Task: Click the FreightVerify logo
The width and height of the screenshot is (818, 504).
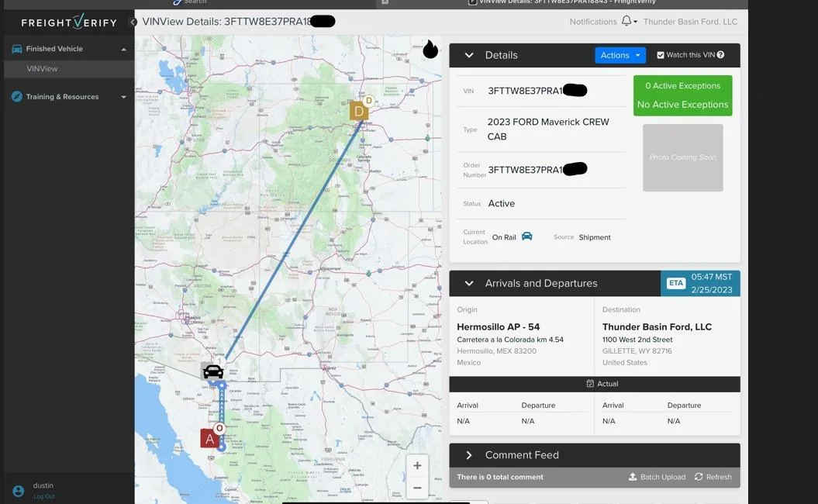Action: pyautogui.click(x=69, y=22)
